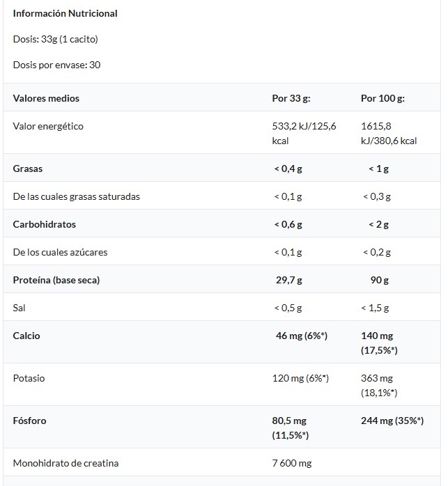The height and width of the screenshot is (486, 448).
Task: Click the "Grasas" row label
Action: pyautogui.click(x=28, y=168)
